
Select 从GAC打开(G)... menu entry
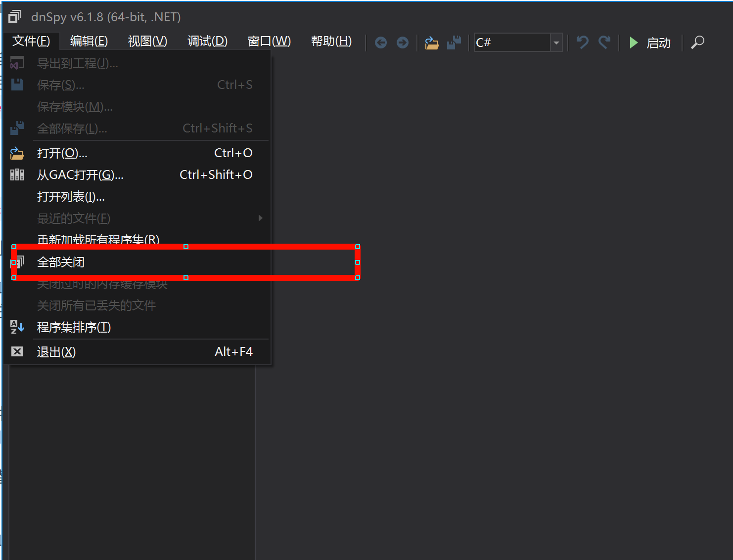click(80, 175)
